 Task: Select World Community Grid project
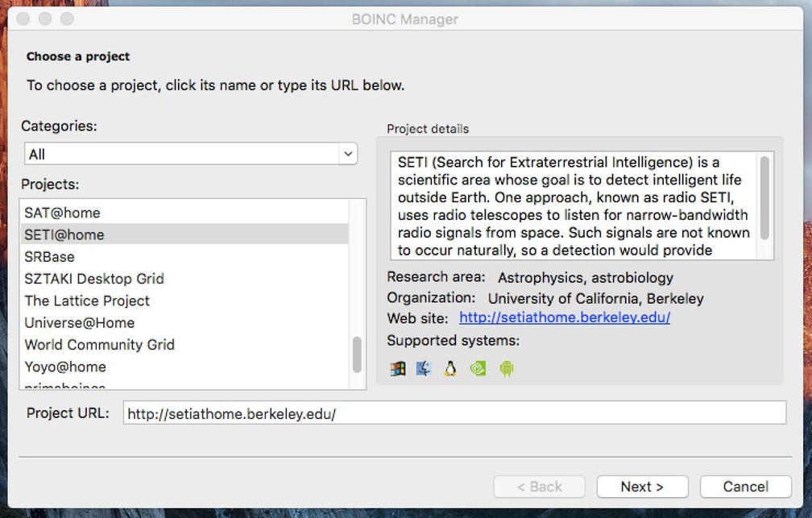click(185, 345)
